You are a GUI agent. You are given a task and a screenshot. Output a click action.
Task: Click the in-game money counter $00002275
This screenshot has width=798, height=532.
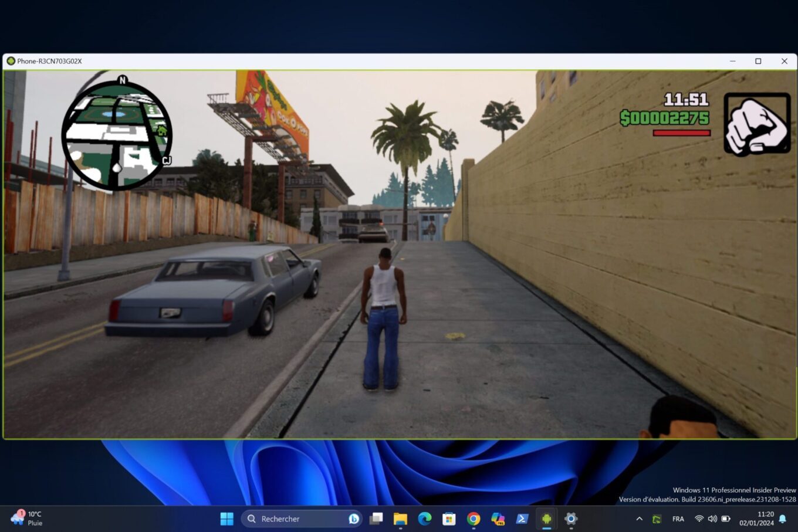point(665,118)
